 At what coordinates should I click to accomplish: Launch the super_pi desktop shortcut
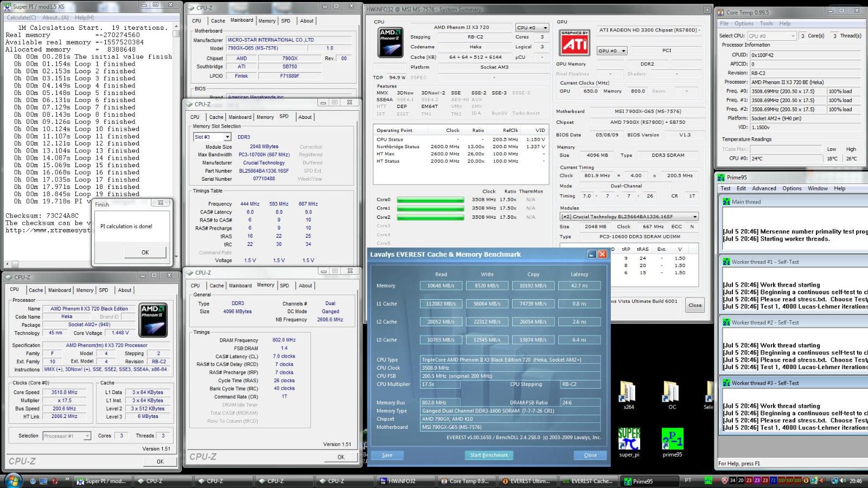coord(629,442)
